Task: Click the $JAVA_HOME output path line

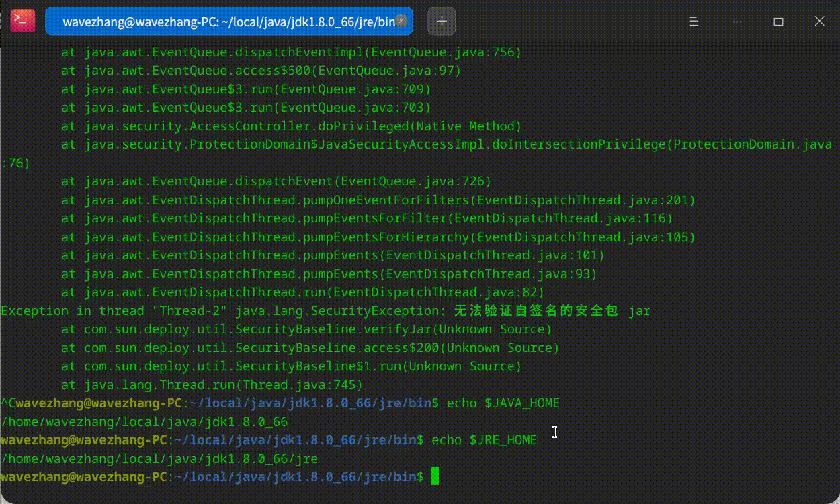Action: [x=144, y=421]
